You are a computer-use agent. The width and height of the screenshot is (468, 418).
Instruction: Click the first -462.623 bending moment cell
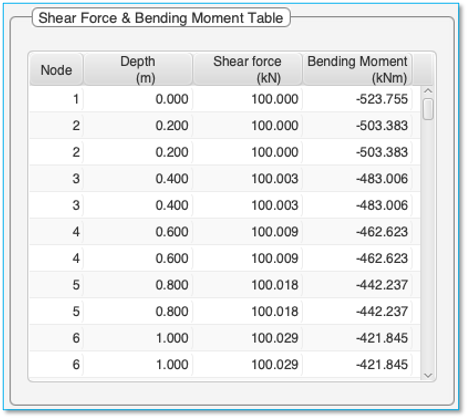point(357,232)
